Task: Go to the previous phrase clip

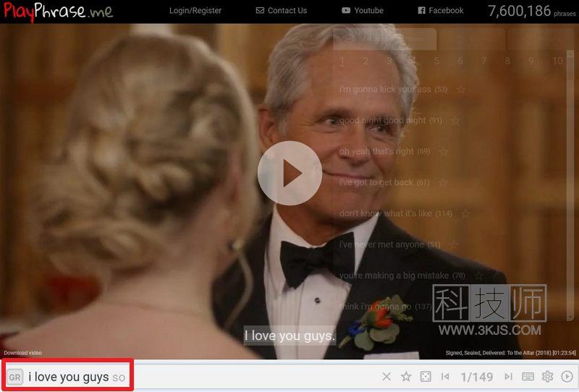Action: pyautogui.click(x=445, y=377)
